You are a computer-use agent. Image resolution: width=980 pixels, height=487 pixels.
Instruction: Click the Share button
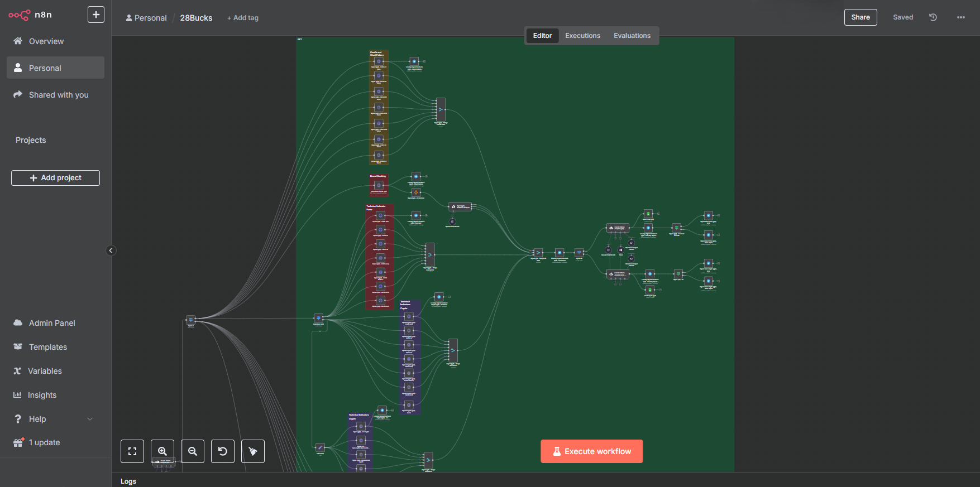861,17
